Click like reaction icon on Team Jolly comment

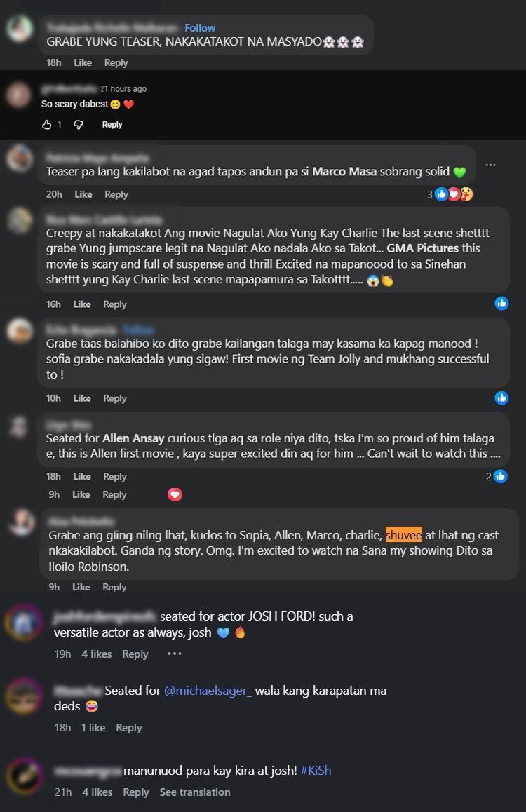(x=501, y=398)
